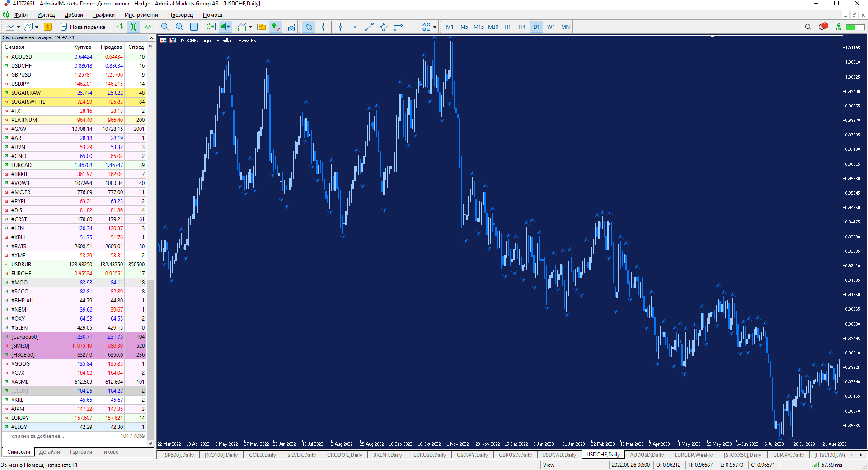
Task: Open the templates folder icon
Action: click(x=261, y=27)
